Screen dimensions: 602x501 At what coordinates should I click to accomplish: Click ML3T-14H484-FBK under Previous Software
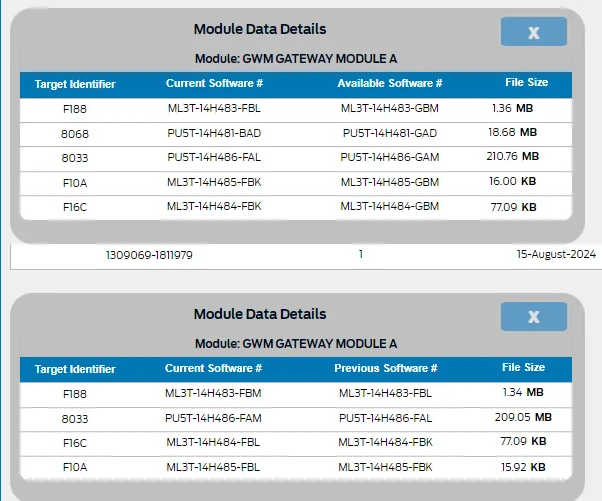pos(385,442)
